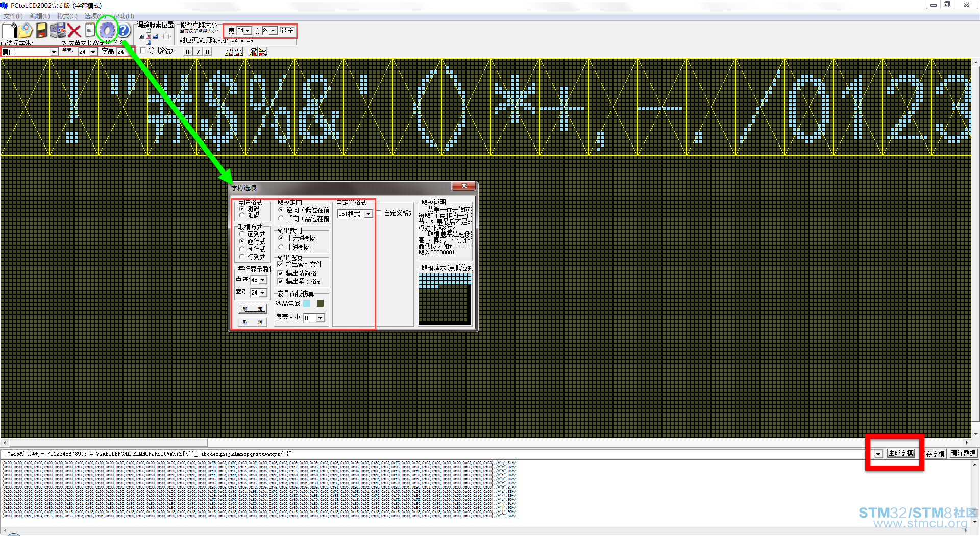Click the blue question mark help icon
The width and height of the screenshot is (980, 536).
pyautogui.click(x=124, y=31)
